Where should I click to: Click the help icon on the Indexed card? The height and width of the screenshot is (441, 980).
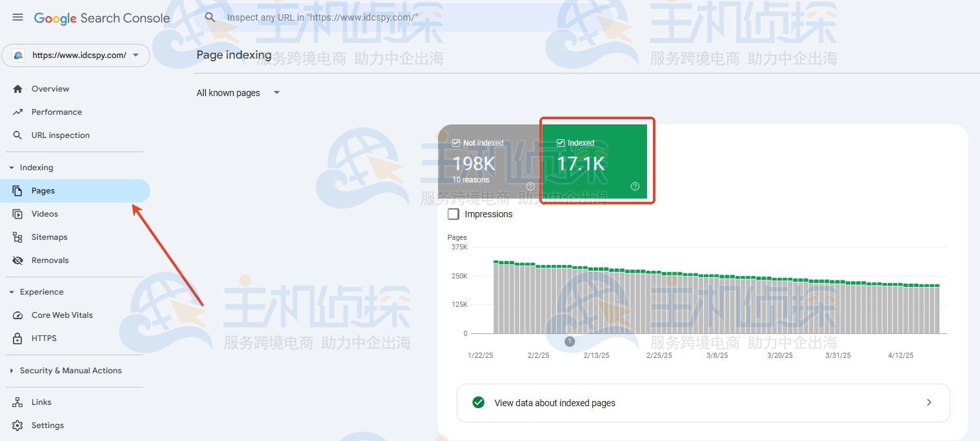[634, 186]
